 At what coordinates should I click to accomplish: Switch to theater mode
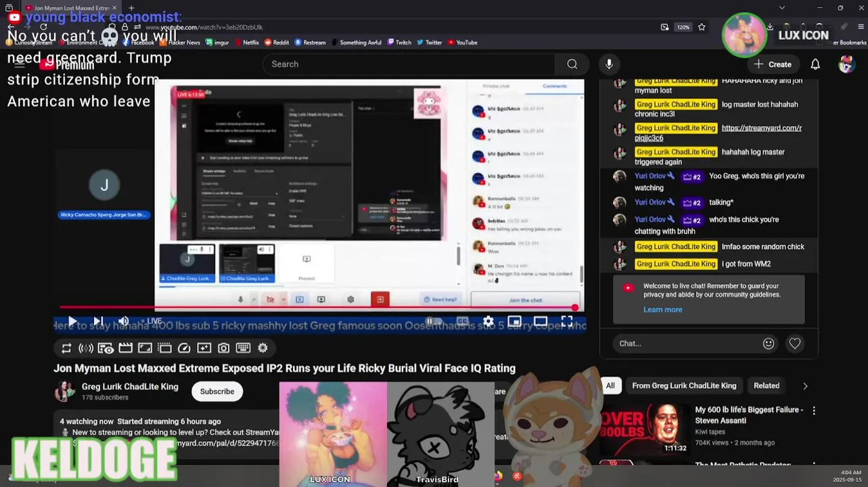[x=541, y=321]
